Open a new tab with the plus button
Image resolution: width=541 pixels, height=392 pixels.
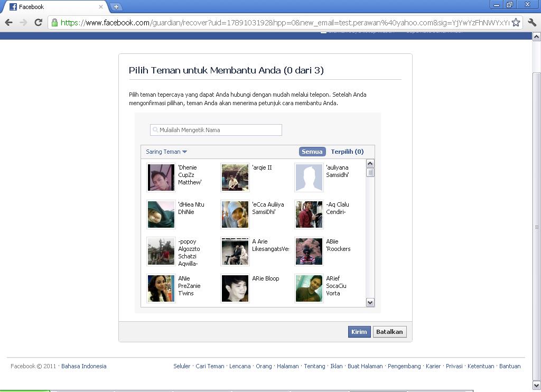[x=116, y=6]
